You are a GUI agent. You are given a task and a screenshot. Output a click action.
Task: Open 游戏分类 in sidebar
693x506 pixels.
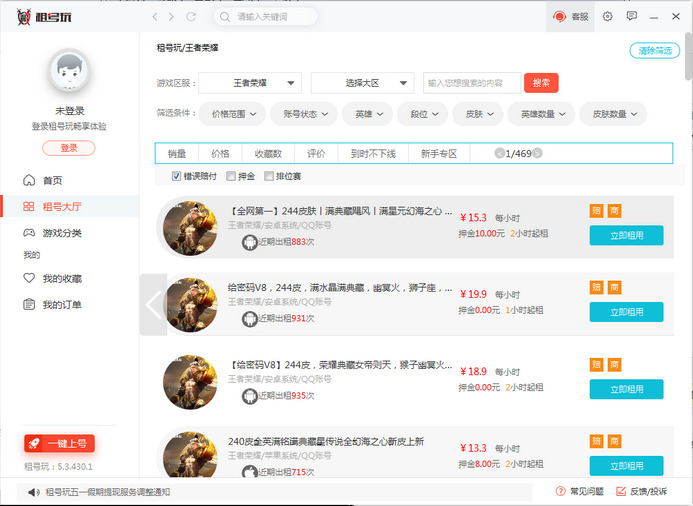point(52,233)
